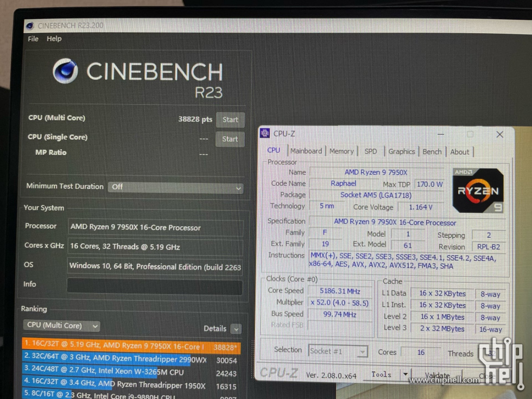Click the Cinebench title bar icon
Image resolution: width=532 pixels, height=399 pixels.
[30, 26]
